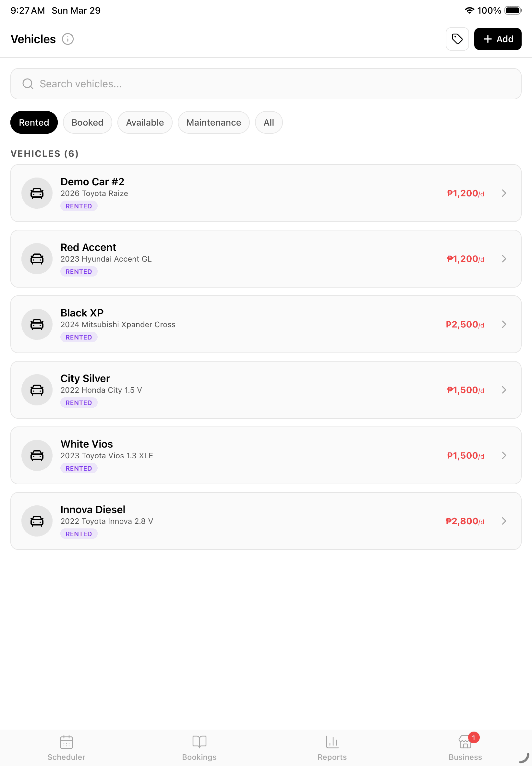Click the Search vehicles field
Image resolution: width=532 pixels, height=766 pixels.
click(266, 84)
